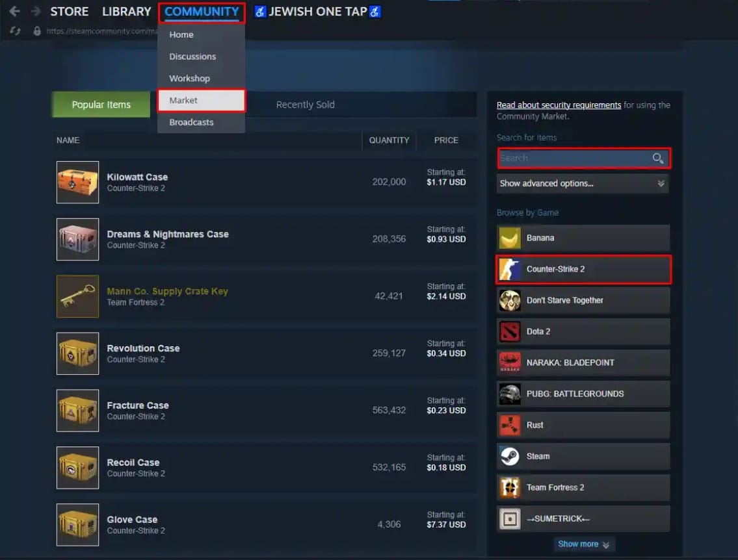This screenshot has height=560, width=738.
Task: Open the Glove Case image
Action: [77, 525]
